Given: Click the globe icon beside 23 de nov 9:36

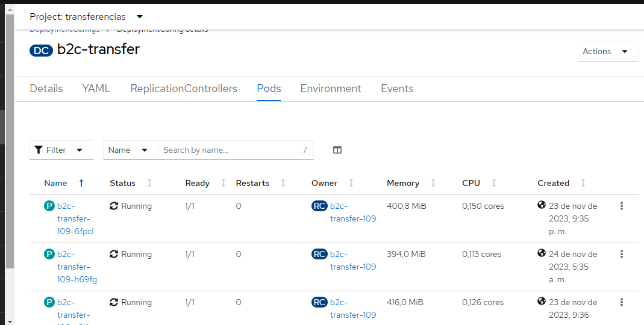Looking at the screenshot, I should (542, 301).
